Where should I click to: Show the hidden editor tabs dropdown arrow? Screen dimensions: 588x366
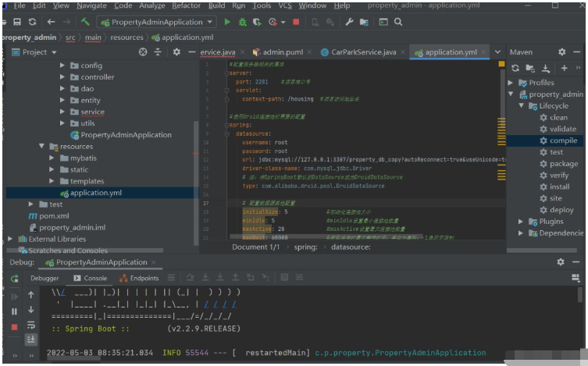click(497, 52)
